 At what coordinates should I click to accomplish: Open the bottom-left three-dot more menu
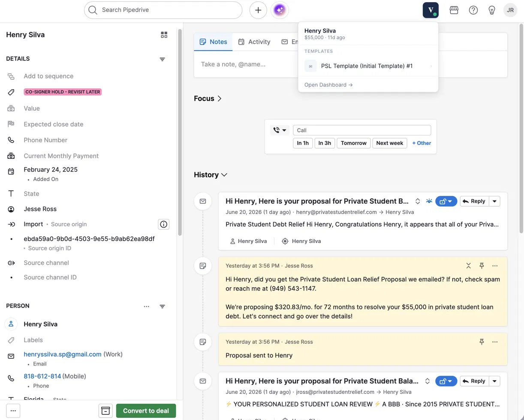[13, 411]
